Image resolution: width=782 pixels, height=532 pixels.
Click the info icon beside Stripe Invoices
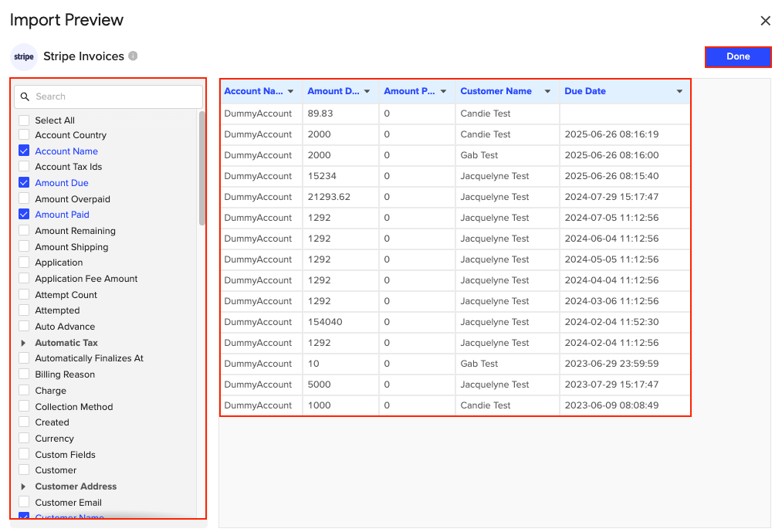[x=134, y=56]
